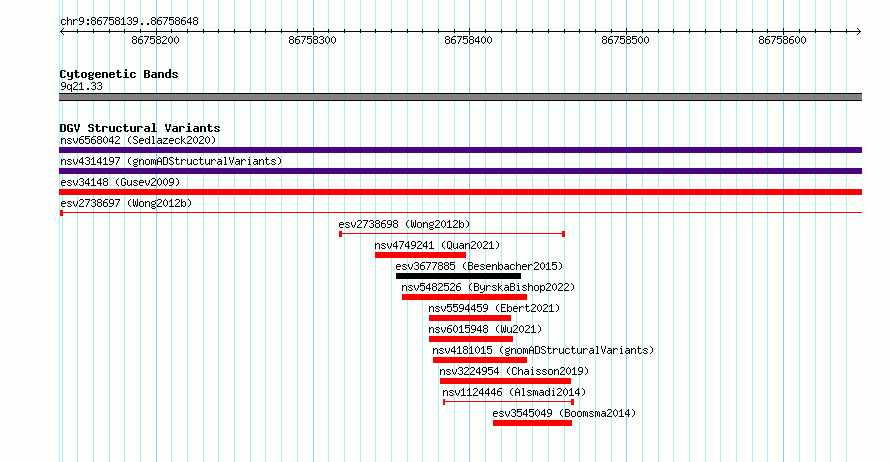Click the nsv4181015 (gnomADStructuralVariants) label

tap(543, 350)
